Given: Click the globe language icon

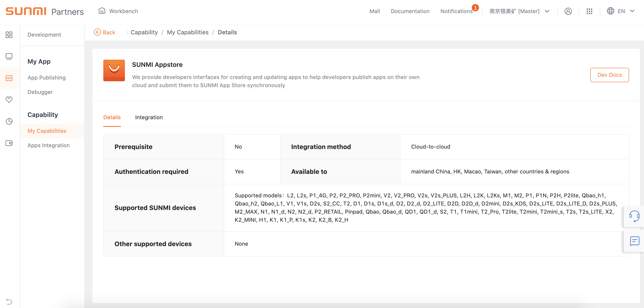Looking at the screenshot, I should pyautogui.click(x=610, y=11).
